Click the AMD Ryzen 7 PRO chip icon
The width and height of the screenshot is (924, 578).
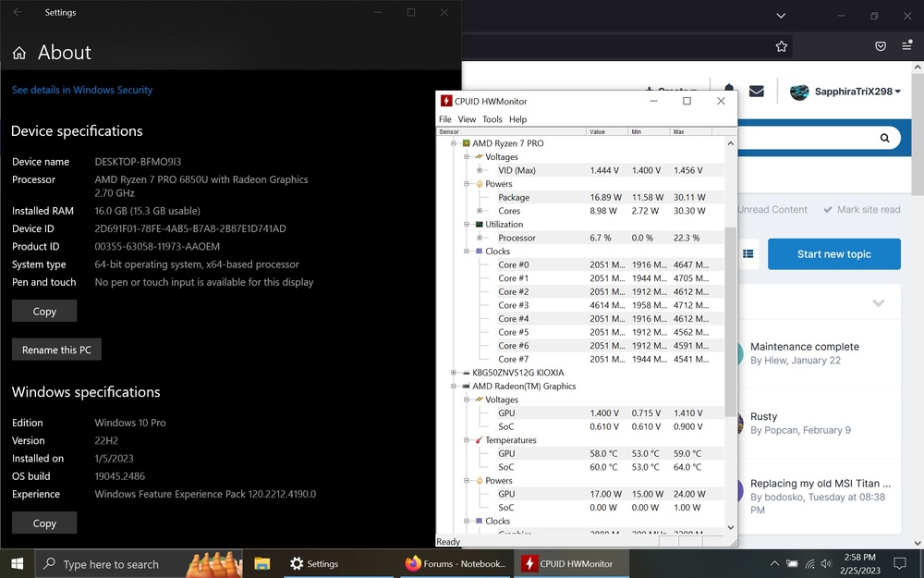(466, 143)
